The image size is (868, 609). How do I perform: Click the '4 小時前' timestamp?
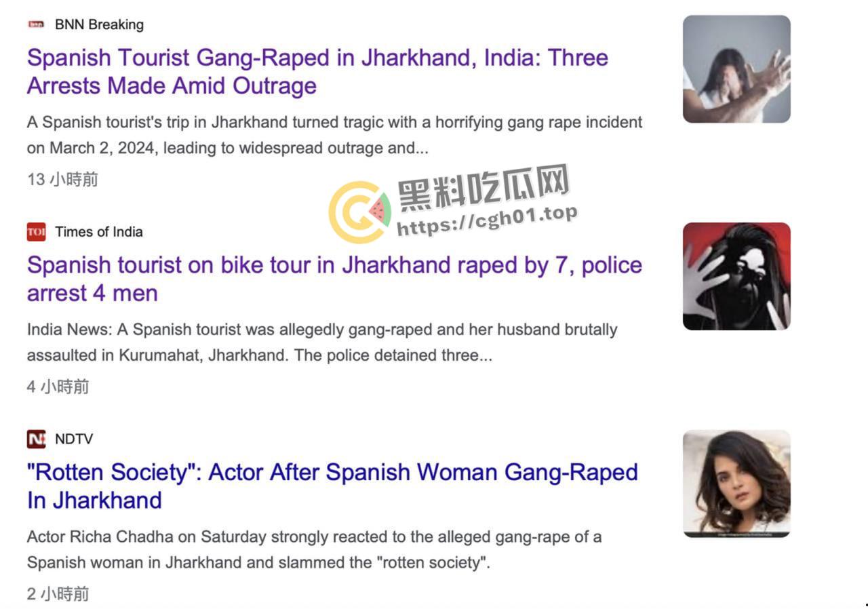click(x=58, y=387)
